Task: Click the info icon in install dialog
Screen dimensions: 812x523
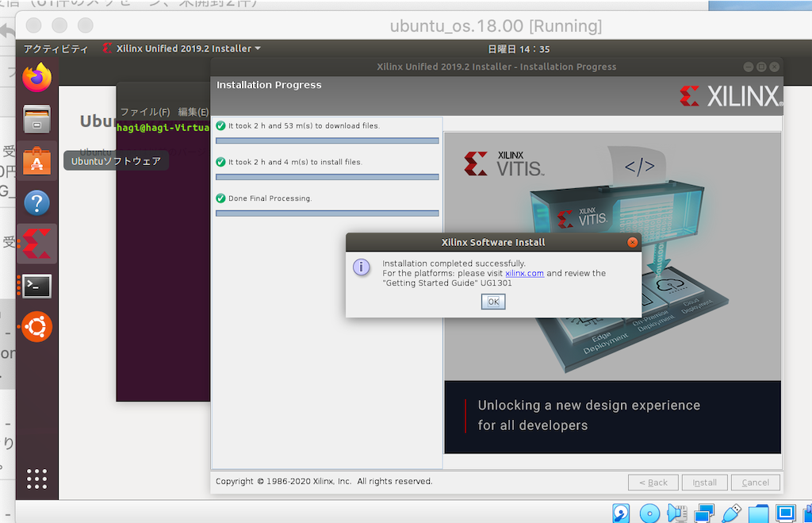Action: (x=361, y=267)
